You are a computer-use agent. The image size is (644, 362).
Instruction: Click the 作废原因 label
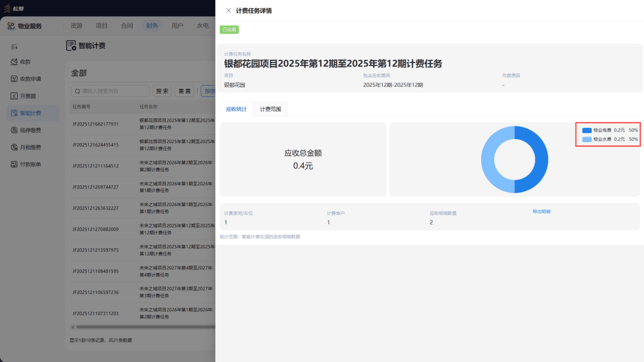coord(511,76)
